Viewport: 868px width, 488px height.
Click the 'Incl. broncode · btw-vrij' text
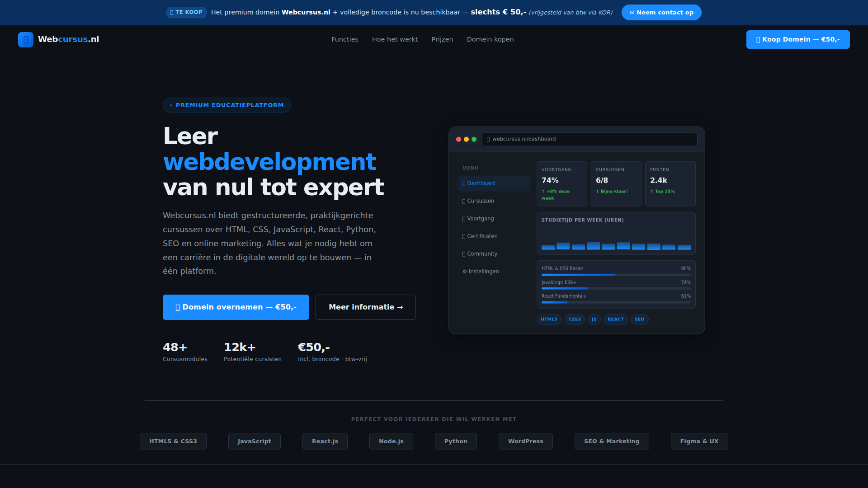point(332,359)
